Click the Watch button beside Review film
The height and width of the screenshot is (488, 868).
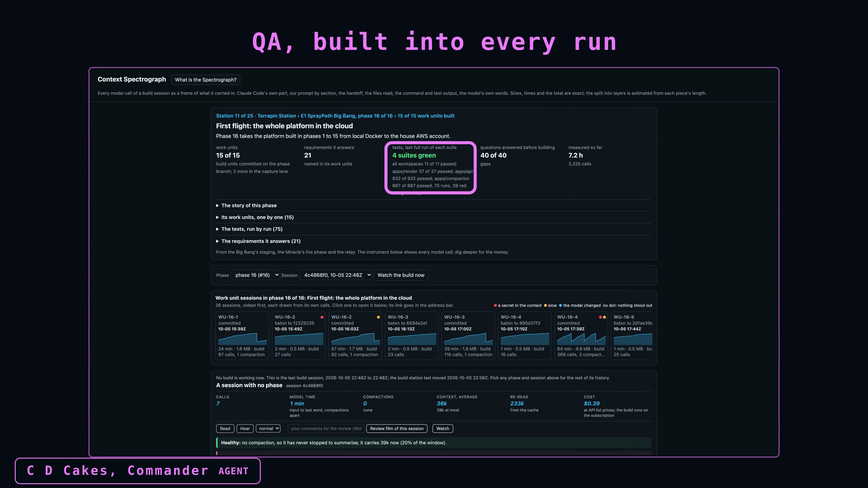pos(442,428)
